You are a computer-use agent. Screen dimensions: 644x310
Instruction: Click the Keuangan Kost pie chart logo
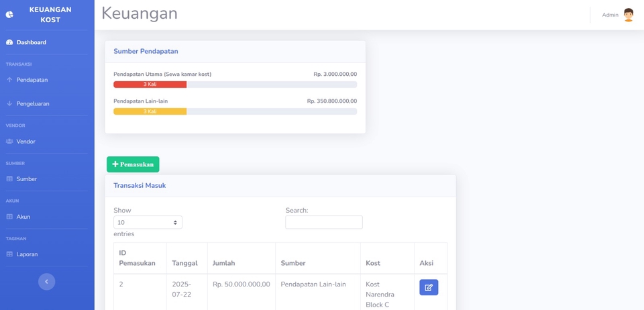[9, 15]
